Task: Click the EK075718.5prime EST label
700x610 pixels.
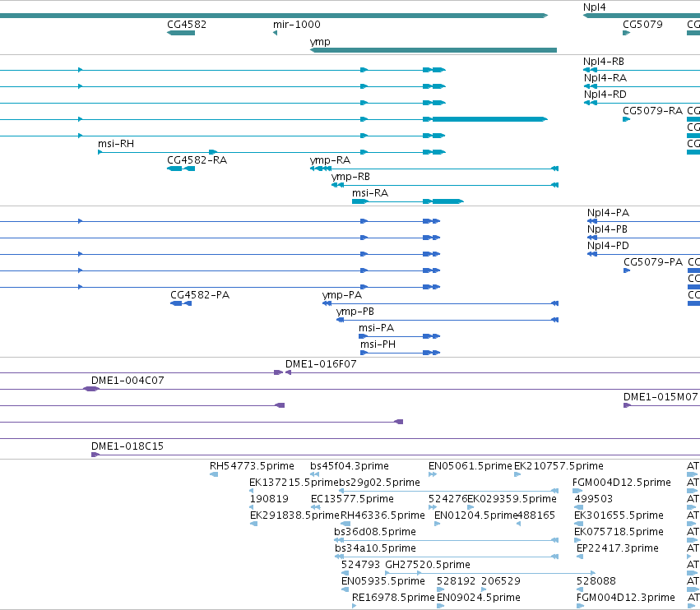Action: 619,532
